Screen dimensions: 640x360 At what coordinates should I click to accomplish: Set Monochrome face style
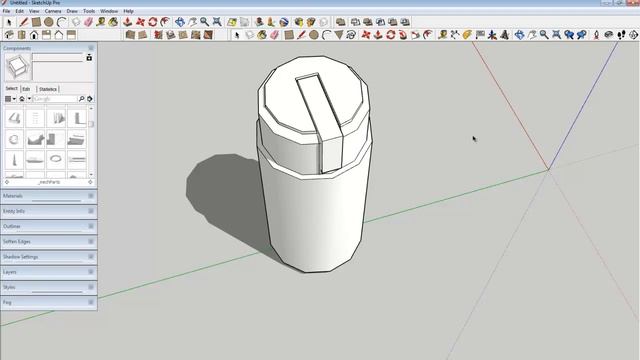208,35
